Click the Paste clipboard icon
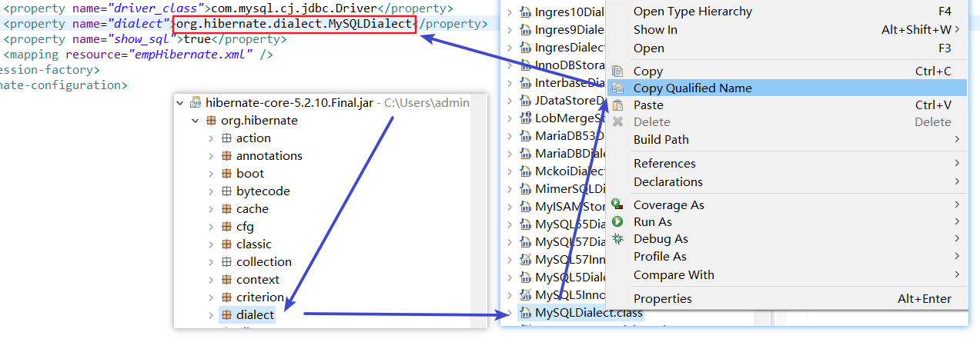 [x=617, y=105]
